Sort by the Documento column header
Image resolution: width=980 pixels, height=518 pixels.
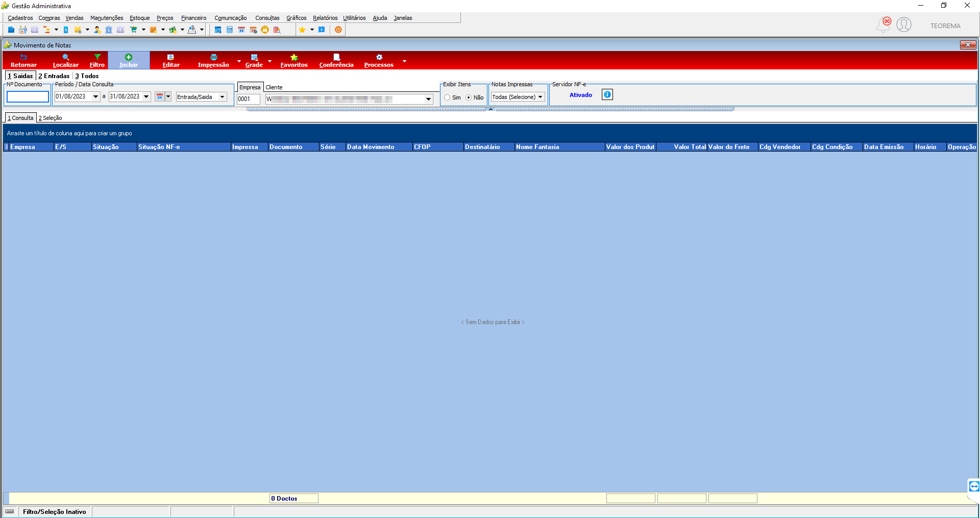293,147
